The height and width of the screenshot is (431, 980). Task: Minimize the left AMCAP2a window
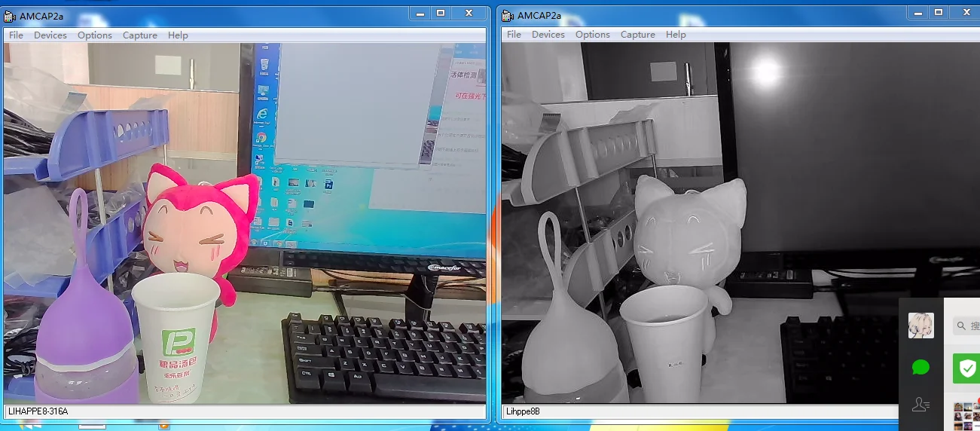coord(420,14)
